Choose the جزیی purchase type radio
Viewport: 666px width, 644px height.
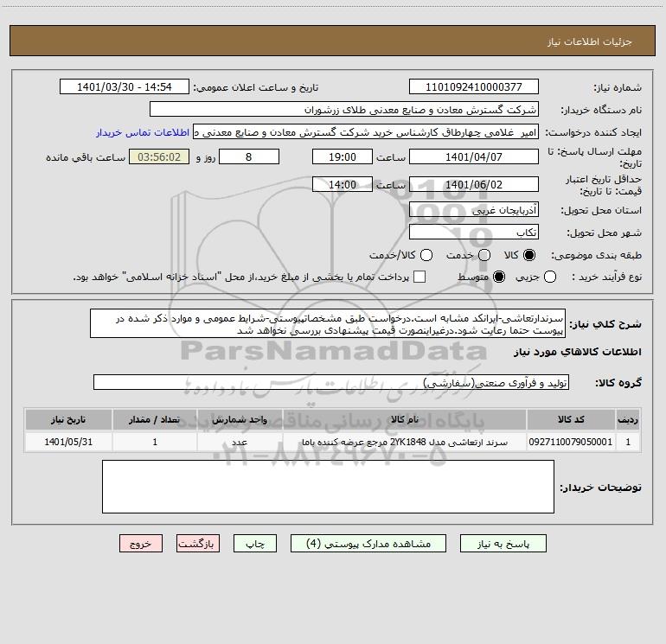[x=550, y=277]
